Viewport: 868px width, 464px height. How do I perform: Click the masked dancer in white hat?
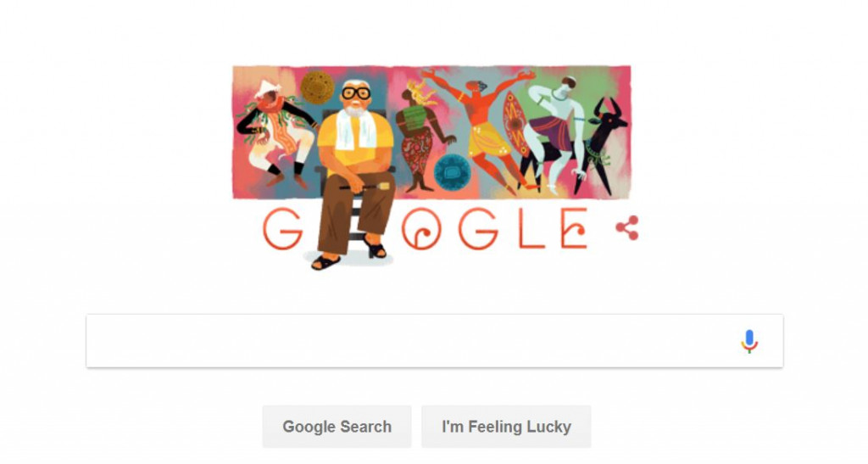point(272,133)
